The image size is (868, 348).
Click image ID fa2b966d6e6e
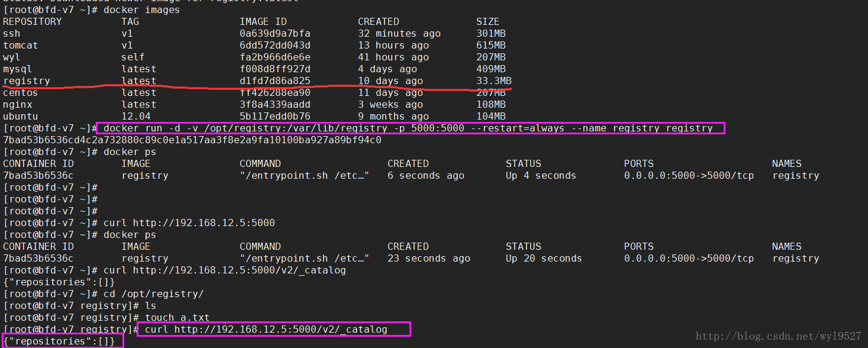275,57
